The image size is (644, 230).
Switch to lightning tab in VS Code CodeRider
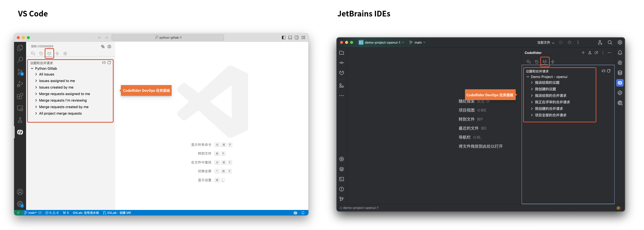[57, 53]
